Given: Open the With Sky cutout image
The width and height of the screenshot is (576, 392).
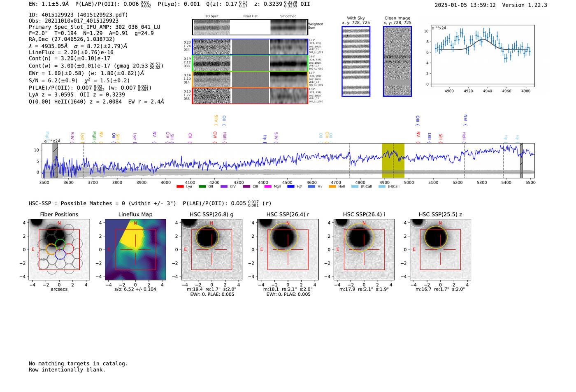Looking at the screenshot, I should pos(356,61).
